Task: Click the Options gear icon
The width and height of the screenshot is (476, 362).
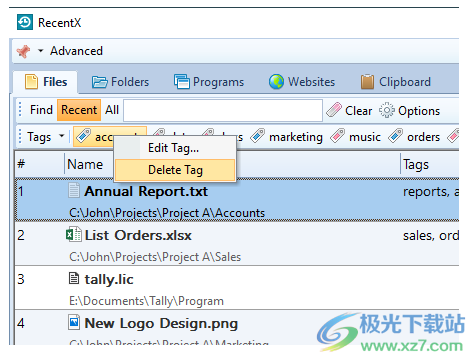Action: (x=387, y=110)
